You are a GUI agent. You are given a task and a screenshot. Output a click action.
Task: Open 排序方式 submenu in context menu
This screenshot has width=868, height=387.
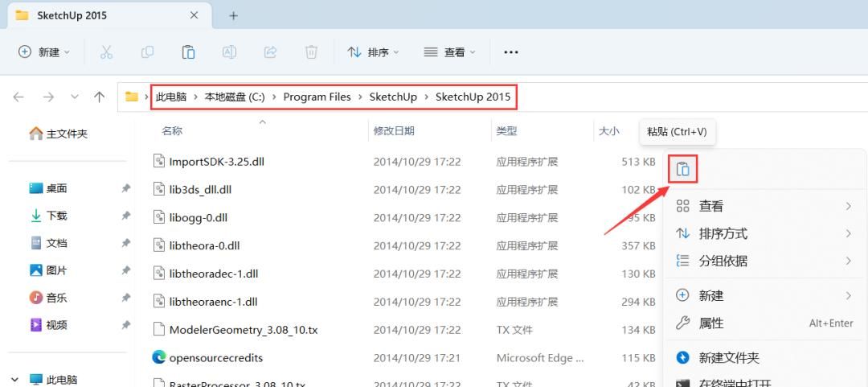(764, 233)
